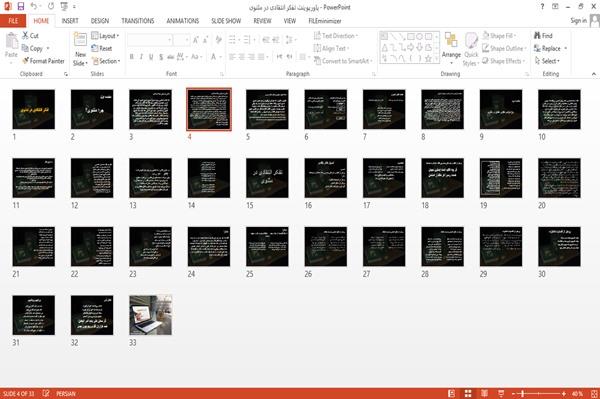Select slide 1 thumbnail
This screenshot has width=600, height=399.
34,109
